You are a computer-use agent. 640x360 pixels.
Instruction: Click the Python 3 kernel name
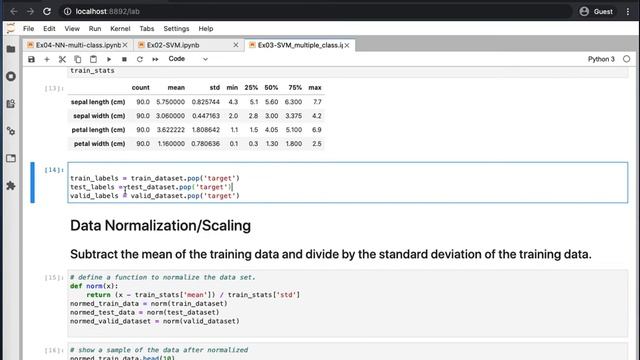[601, 59]
